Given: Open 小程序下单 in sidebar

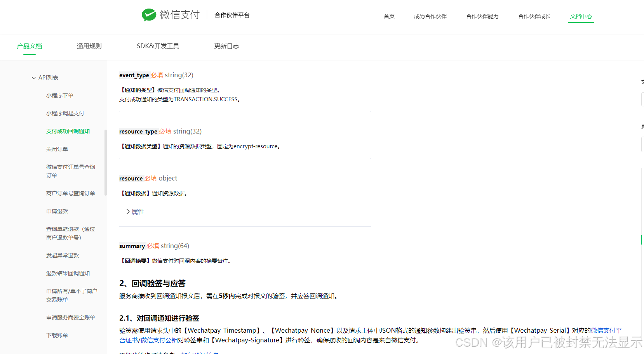Looking at the screenshot, I should 59,95.
